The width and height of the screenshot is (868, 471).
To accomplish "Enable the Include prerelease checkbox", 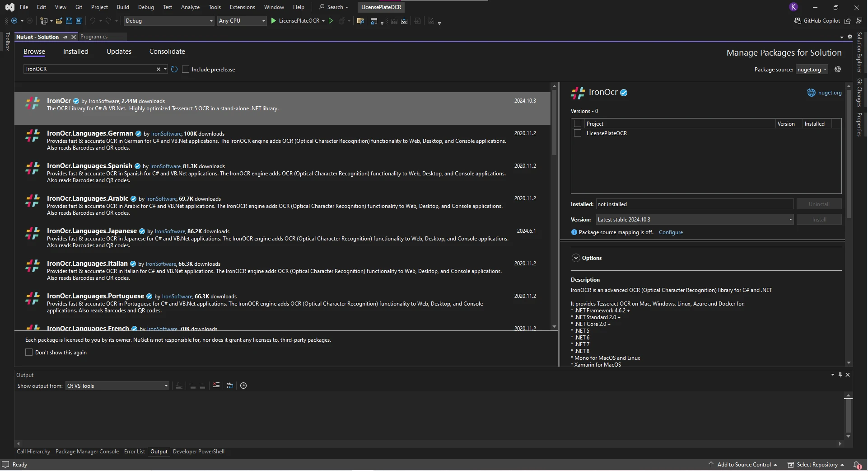I will 186,69.
